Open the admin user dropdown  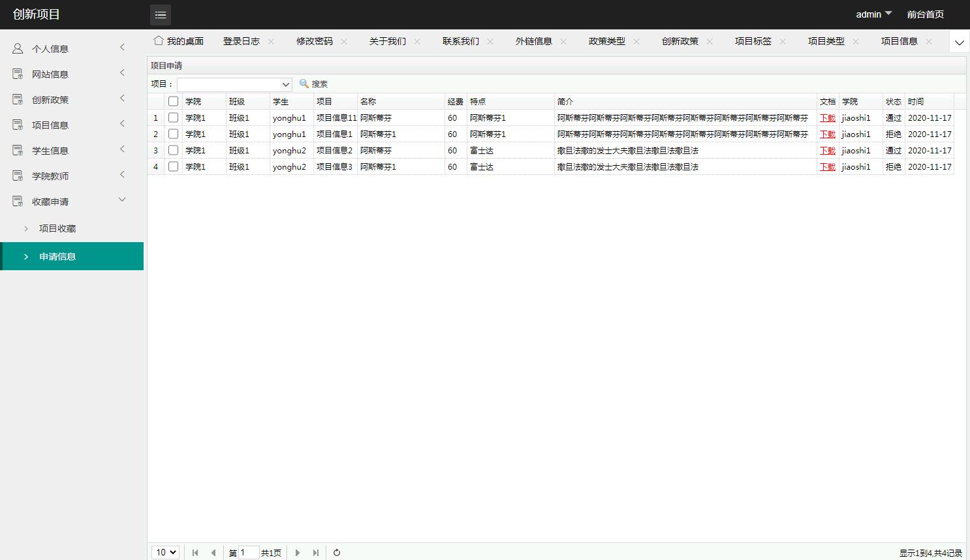click(x=873, y=14)
